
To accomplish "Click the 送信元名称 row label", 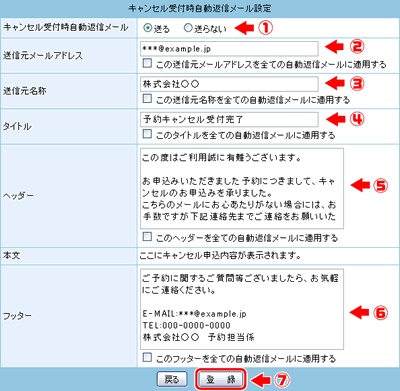I will [x=25, y=91].
